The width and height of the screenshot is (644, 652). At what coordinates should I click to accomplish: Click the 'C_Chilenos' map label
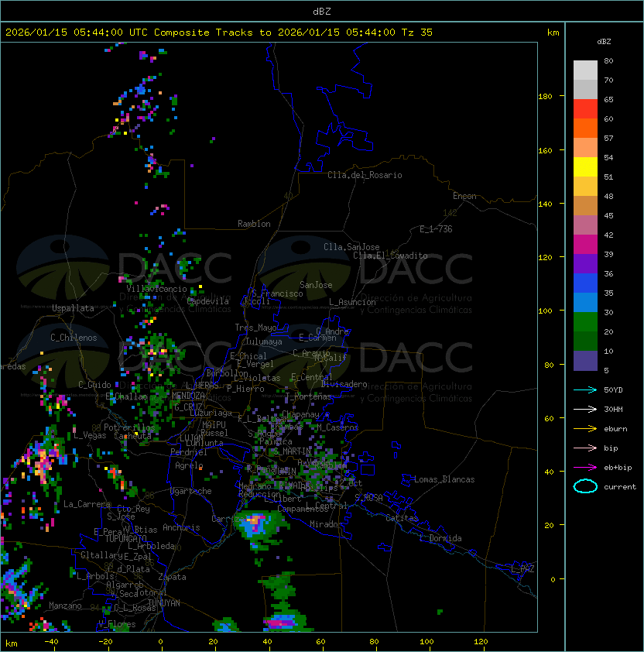(74, 338)
